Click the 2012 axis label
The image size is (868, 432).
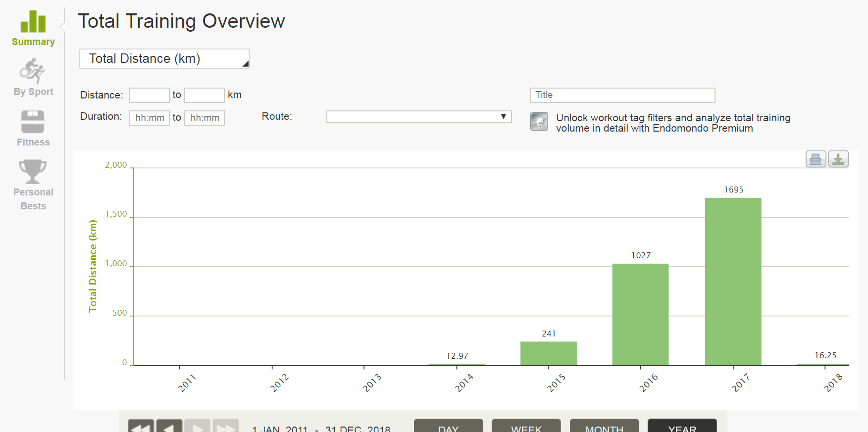(279, 383)
